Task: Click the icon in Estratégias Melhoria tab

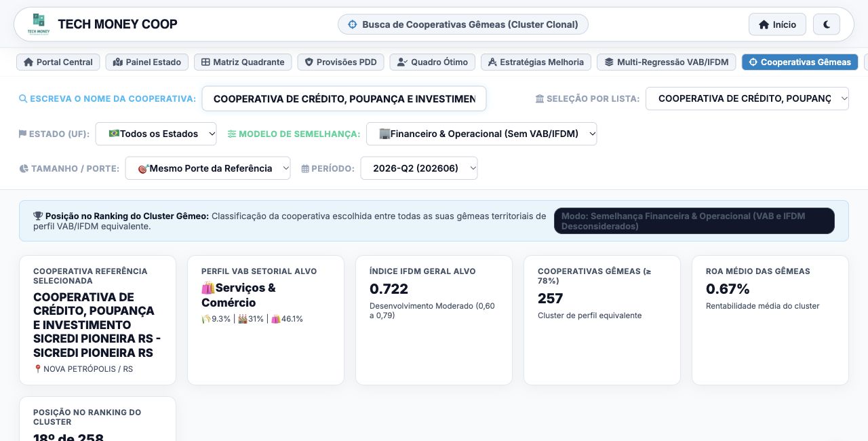Action: [x=492, y=62]
